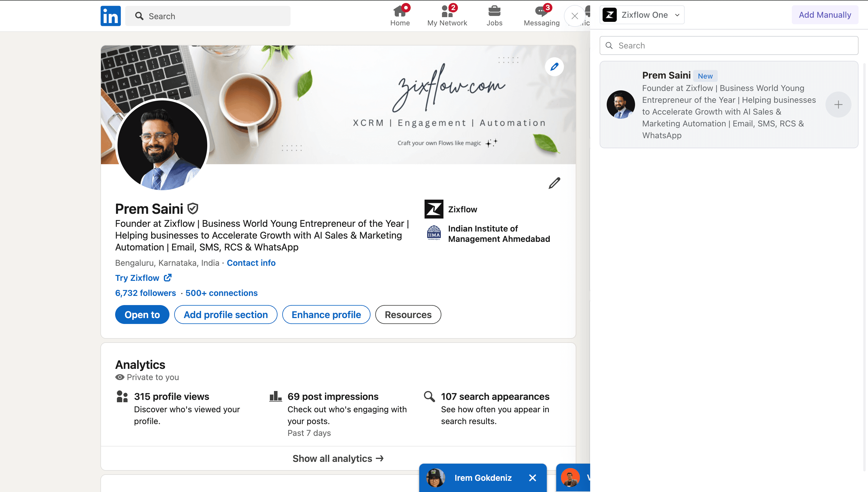Add Prem Saini with plus icon

pyautogui.click(x=838, y=105)
